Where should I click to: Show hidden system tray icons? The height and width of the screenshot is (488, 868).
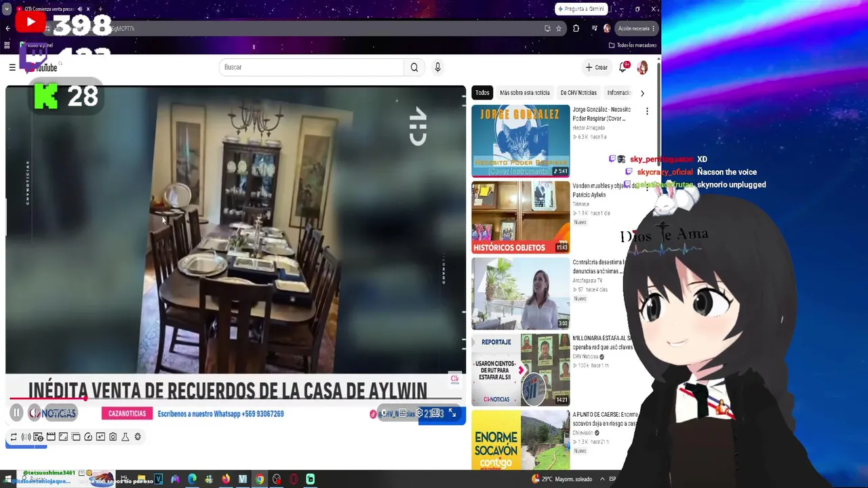pos(601,479)
